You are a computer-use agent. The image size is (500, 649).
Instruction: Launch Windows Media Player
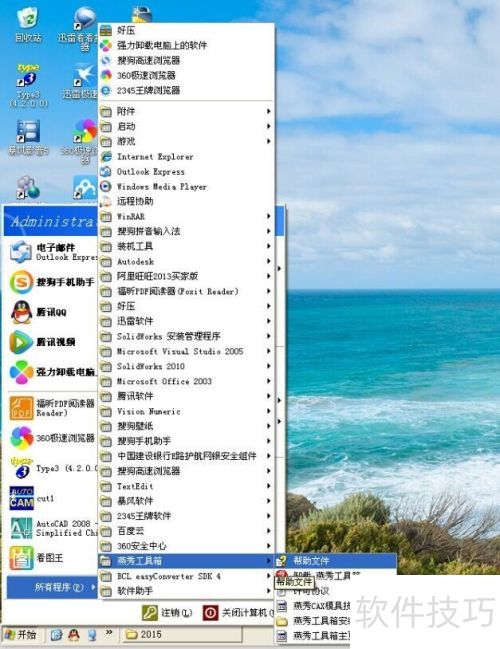(187, 186)
